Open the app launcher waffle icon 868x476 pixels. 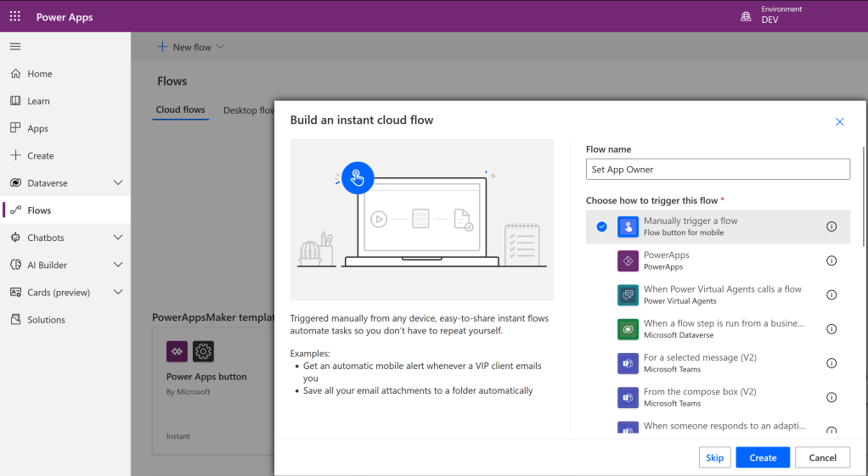(15, 16)
